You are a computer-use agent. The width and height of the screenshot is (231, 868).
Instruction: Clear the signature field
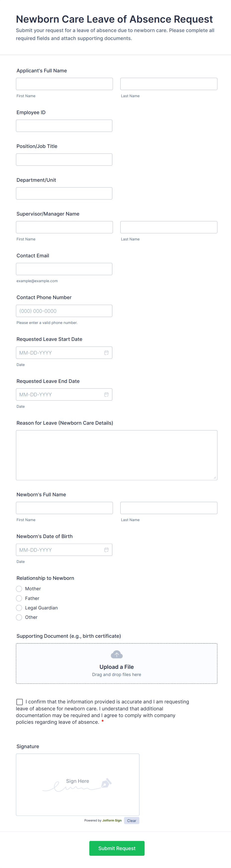(x=132, y=821)
